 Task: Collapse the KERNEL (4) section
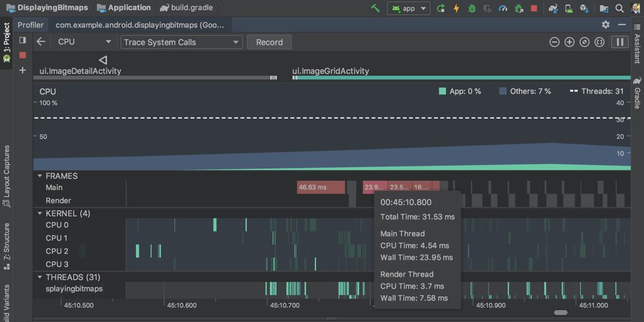pyautogui.click(x=40, y=213)
